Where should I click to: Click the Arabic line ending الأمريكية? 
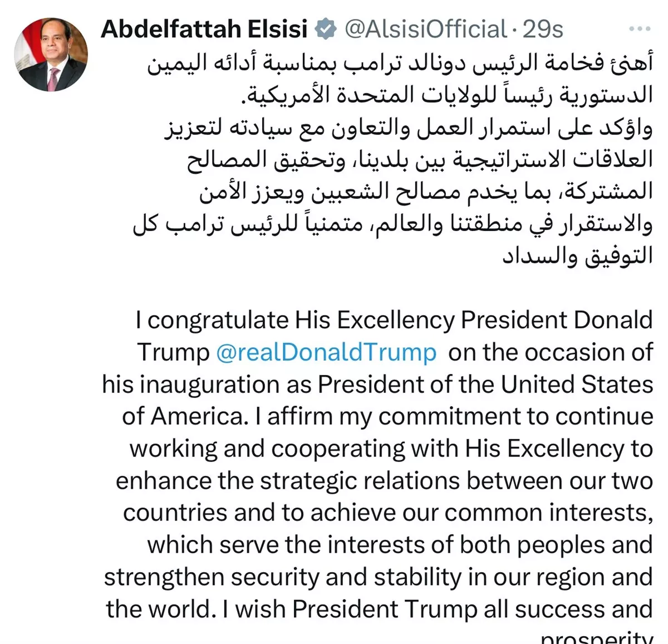[x=449, y=96]
